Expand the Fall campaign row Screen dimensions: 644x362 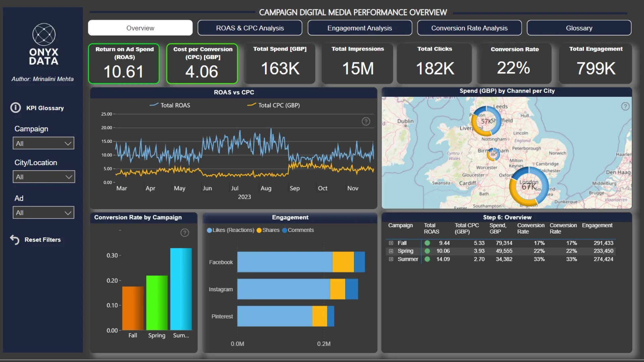tap(391, 243)
